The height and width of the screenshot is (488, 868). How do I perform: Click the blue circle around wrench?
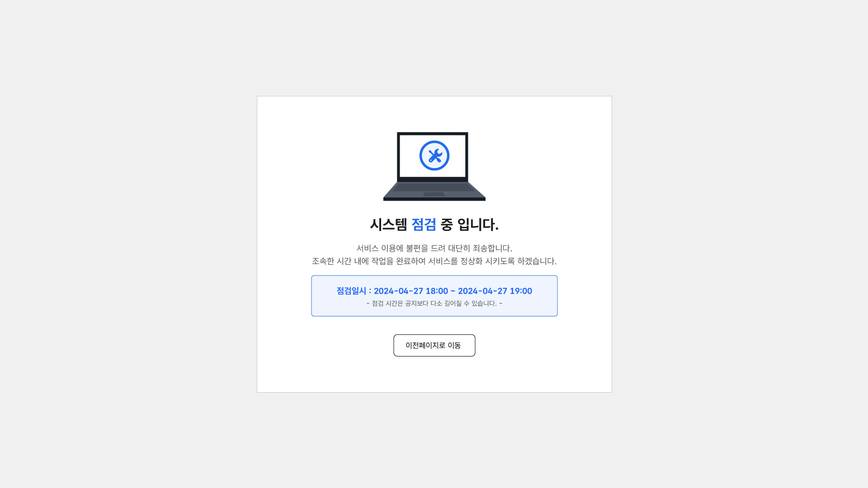(x=434, y=155)
